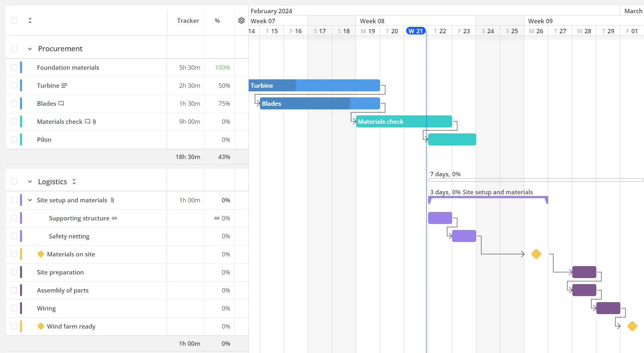Tick the Foundation materials checkbox
The height and width of the screenshot is (353, 644).
click(14, 68)
